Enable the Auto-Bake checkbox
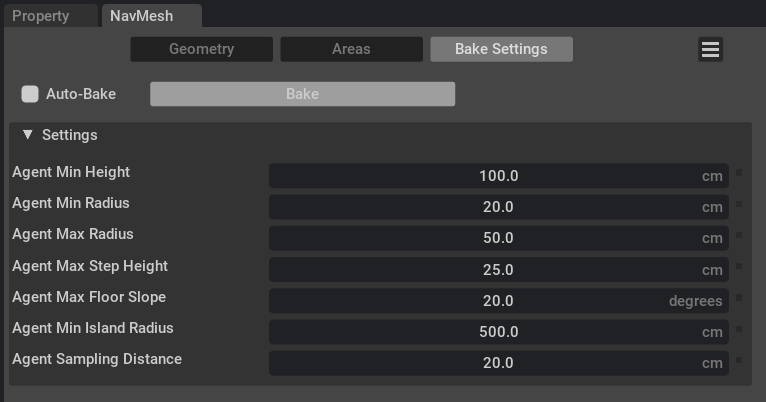 [30, 94]
